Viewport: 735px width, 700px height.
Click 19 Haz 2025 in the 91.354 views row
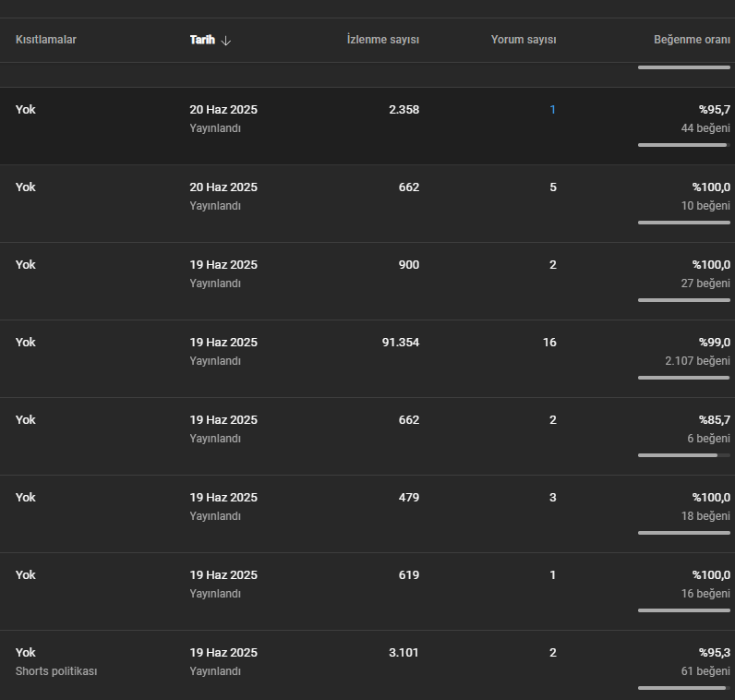[x=223, y=343]
